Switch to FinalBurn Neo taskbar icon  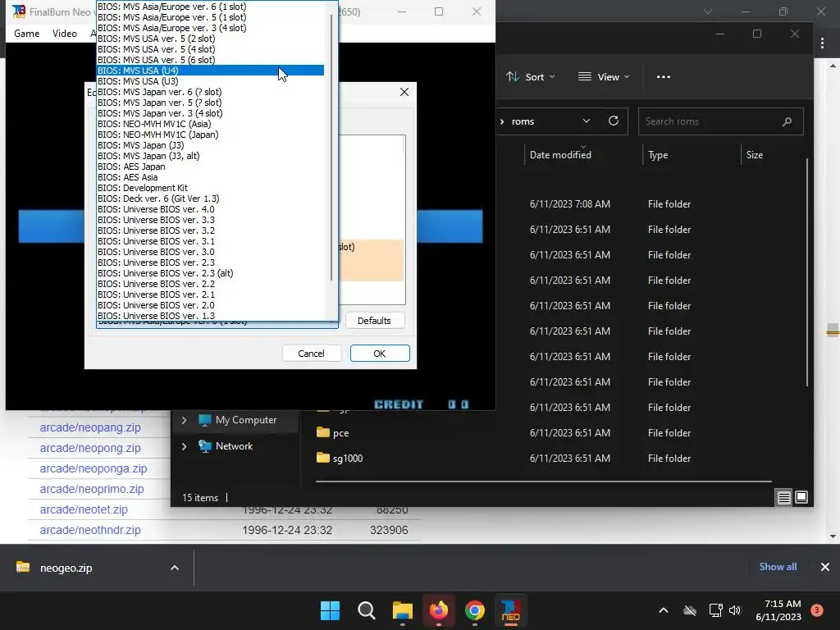tap(510, 610)
